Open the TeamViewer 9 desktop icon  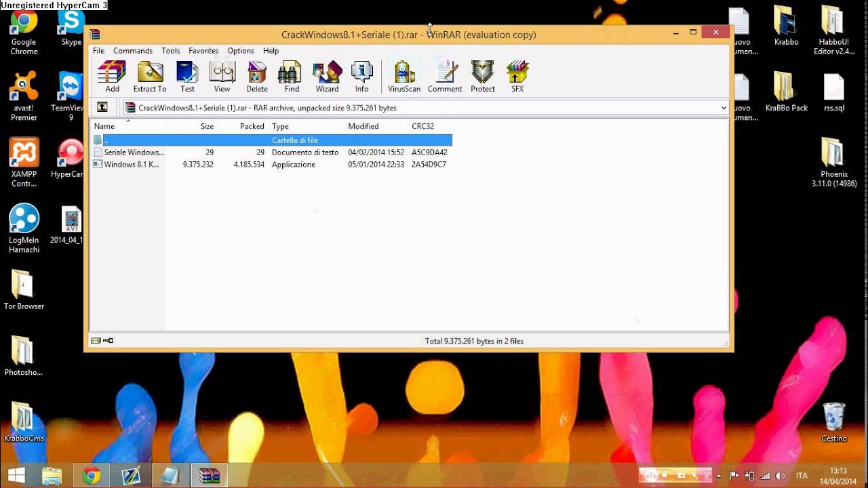pyautogui.click(x=69, y=97)
